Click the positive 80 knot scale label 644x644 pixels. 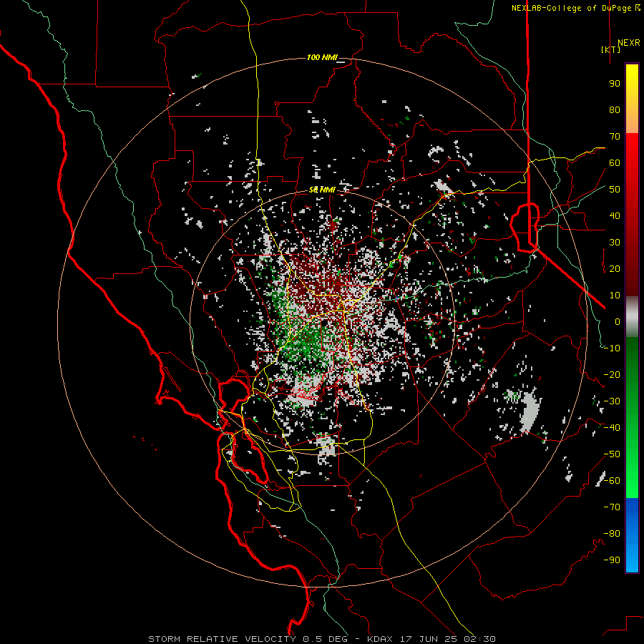tap(615, 109)
